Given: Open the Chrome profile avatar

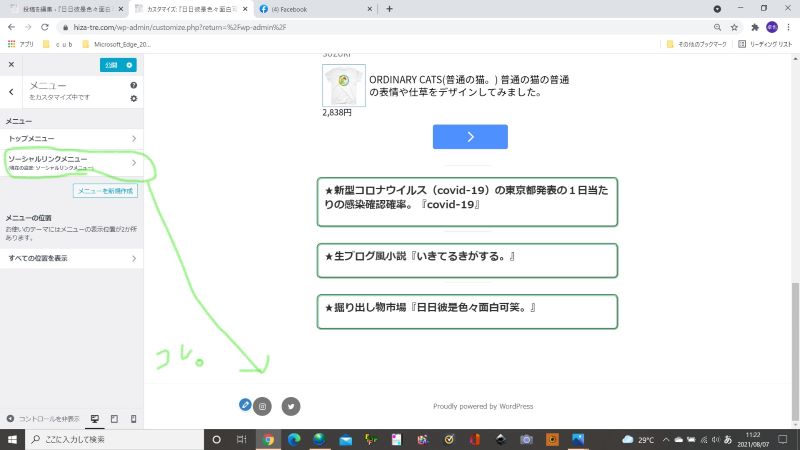Looking at the screenshot, I should pos(772,27).
